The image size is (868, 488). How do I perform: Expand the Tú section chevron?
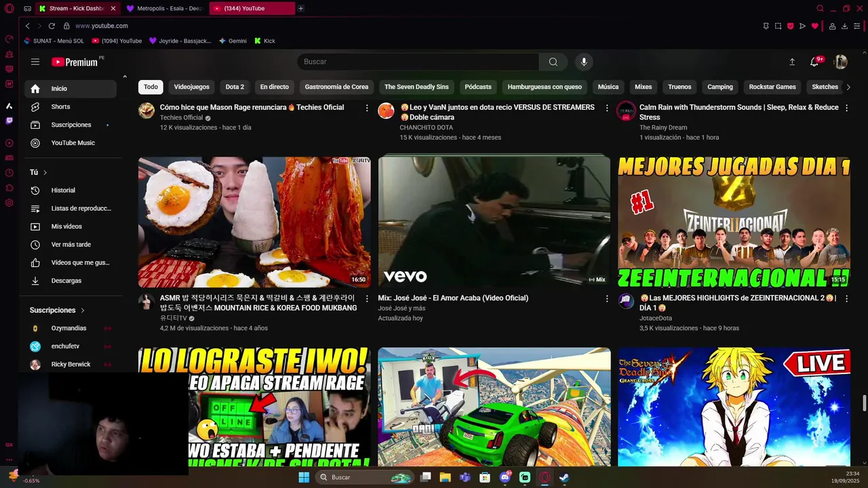click(x=45, y=173)
